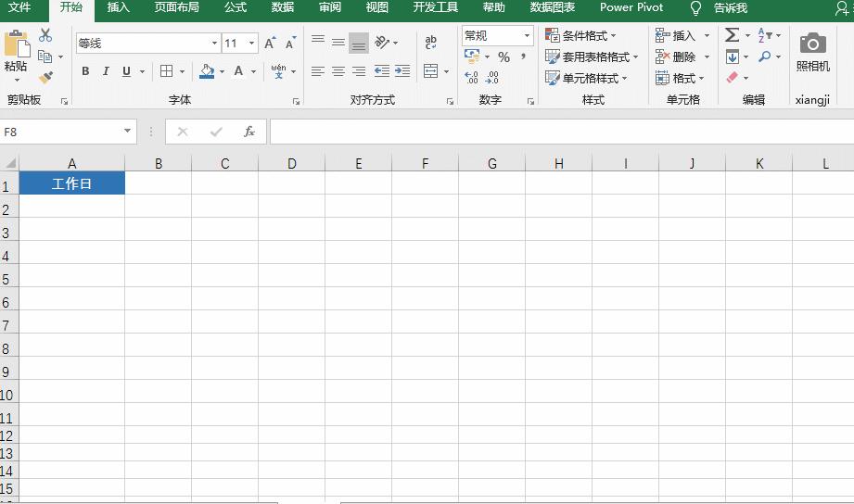The height and width of the screenshot is (504, 854).
Task: Open 套用表格格式 table format menu
Action: [592, 57]
